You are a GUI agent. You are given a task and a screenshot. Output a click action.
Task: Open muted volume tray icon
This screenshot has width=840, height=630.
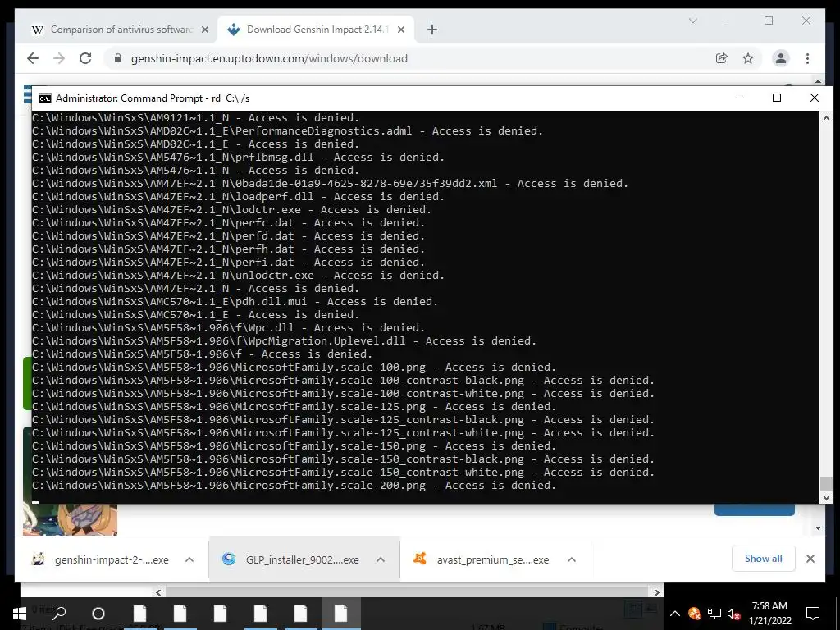[733, 614]
